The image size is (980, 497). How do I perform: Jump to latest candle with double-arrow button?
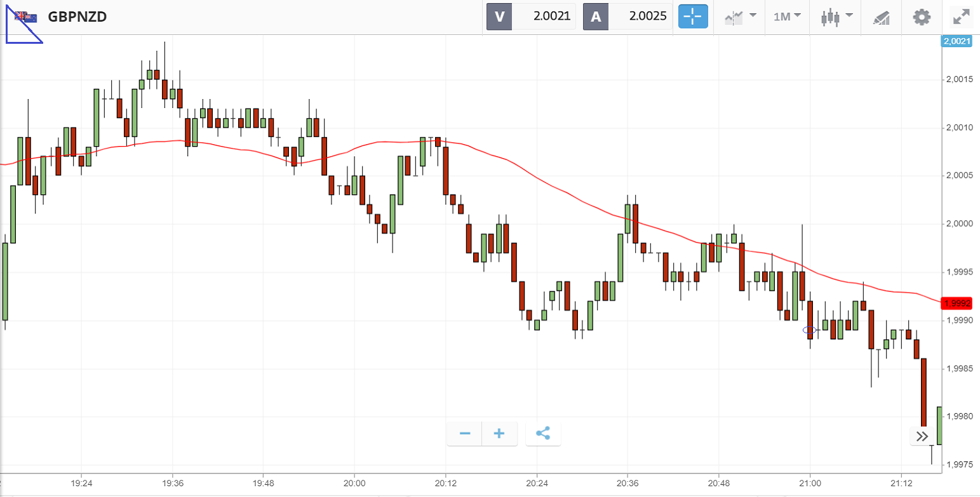point(922,436)
